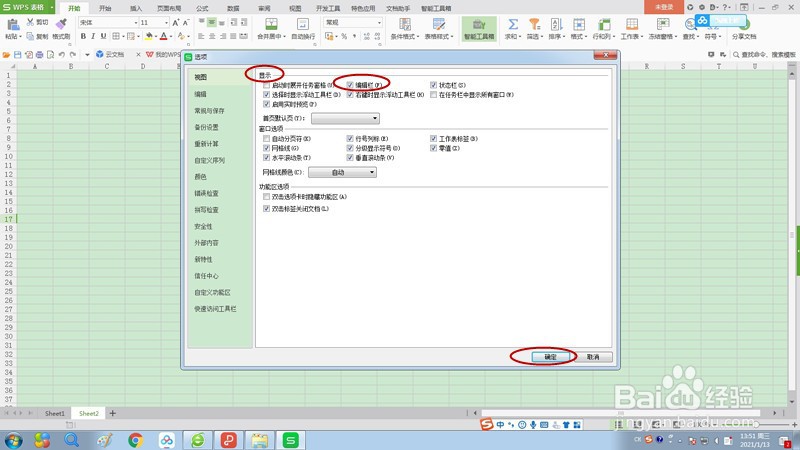Open Google Chrome from the taskbar
Viewport: 800px width, 450px height.
coord(135,440)
